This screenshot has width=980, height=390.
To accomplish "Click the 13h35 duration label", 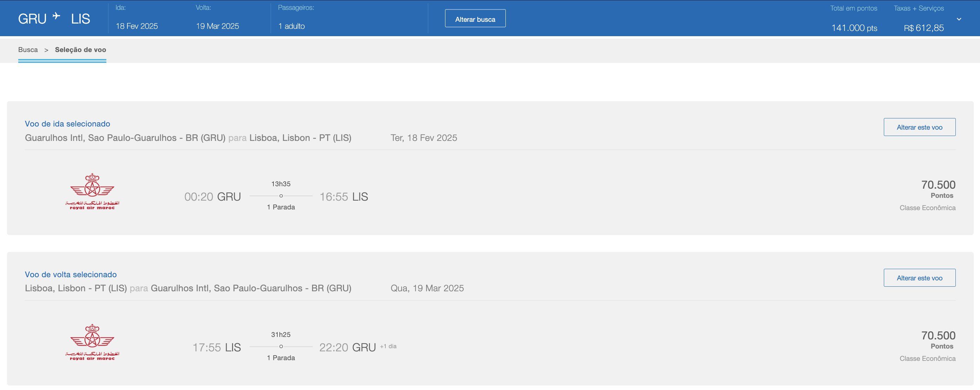I will coord(281,184).
